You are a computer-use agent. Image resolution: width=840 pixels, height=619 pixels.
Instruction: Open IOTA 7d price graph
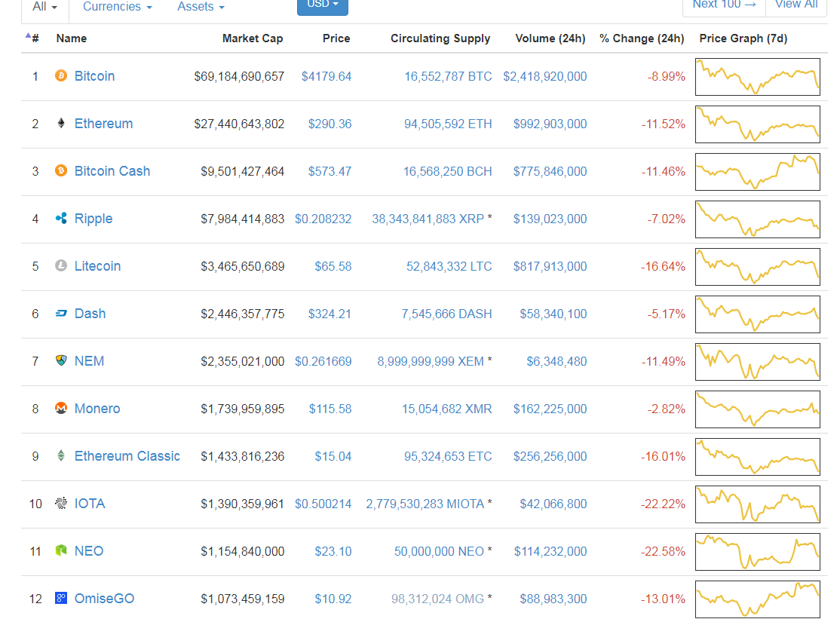click(x=758, y=504)
